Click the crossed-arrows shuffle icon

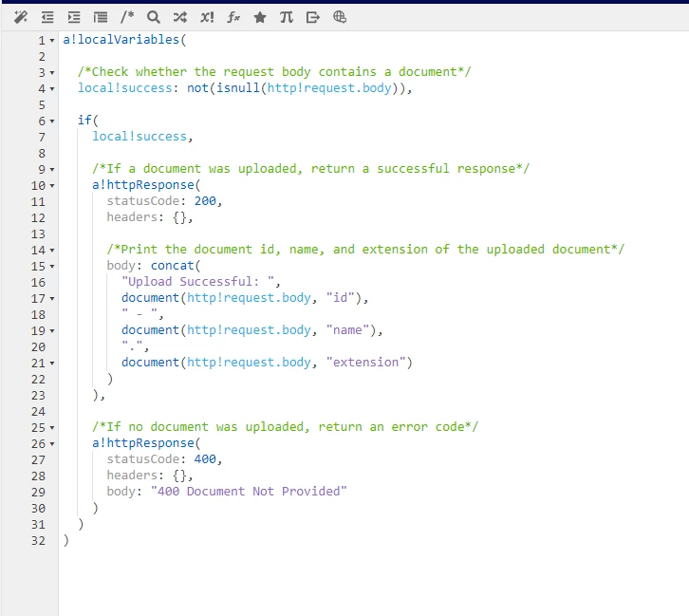(180, 17)
